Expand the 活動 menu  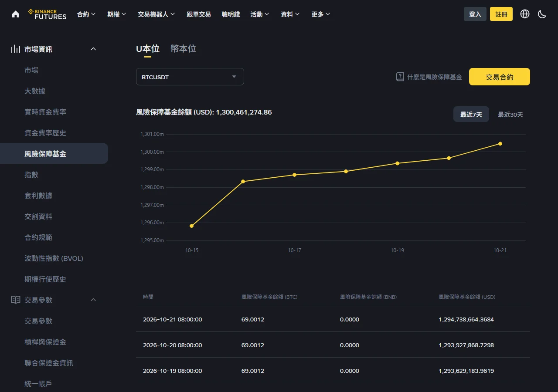click(260, 14)
